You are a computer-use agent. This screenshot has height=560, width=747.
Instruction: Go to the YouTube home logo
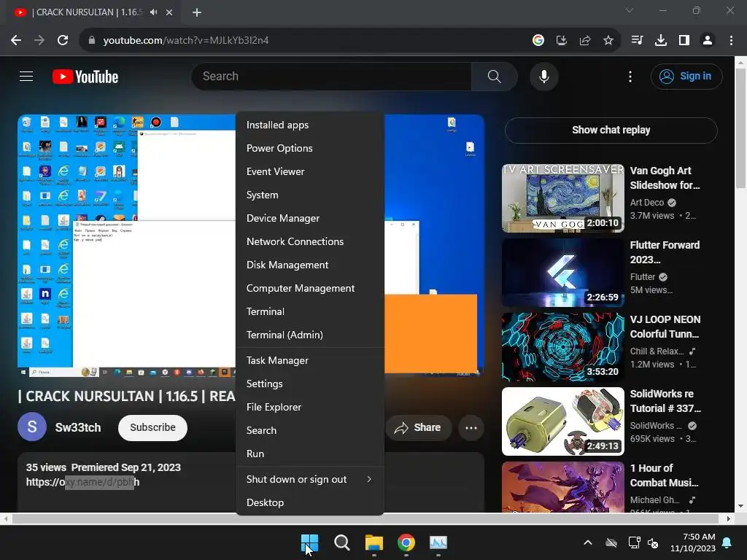pyautogui.click(x=85, y=77)
